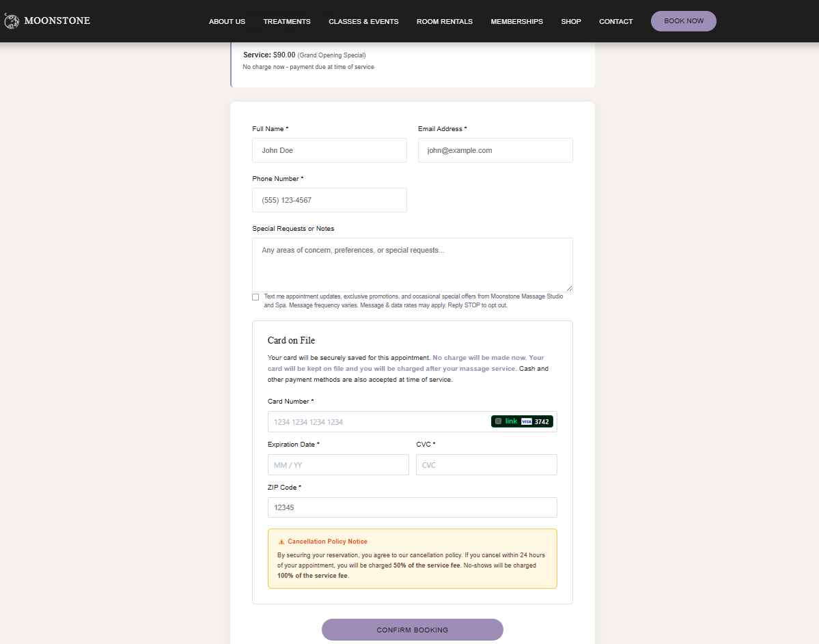Focus the Expiration Date field
The width and height of the screenshot is (819, 644).
pos(338,465)
